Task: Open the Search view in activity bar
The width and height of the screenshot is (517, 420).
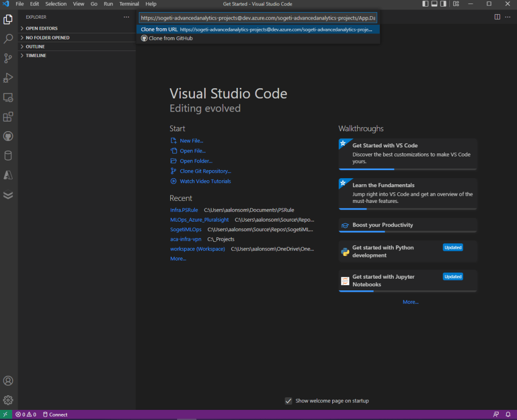Action: pyautogui.click(x=8, y=39)
